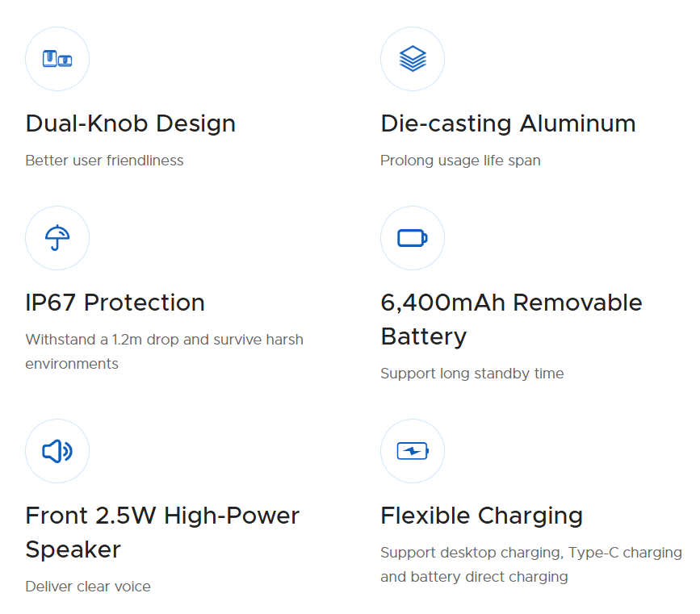Click the battery icon above 6,400mAh
The height and width of the screenshot is (614, 700).
[413, 238]
